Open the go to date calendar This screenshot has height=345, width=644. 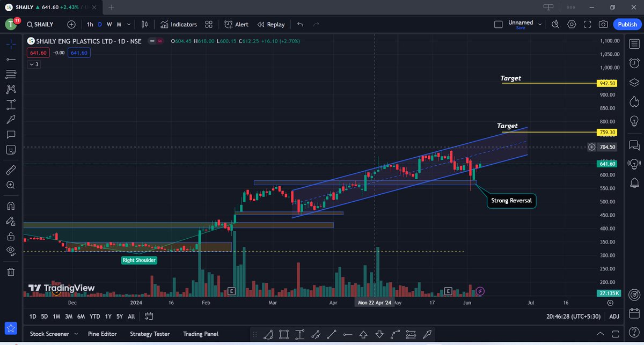[149, 316]
